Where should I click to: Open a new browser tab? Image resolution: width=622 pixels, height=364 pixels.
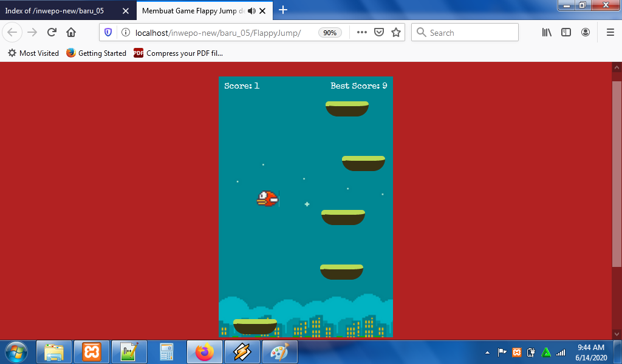tap(283, 10)
